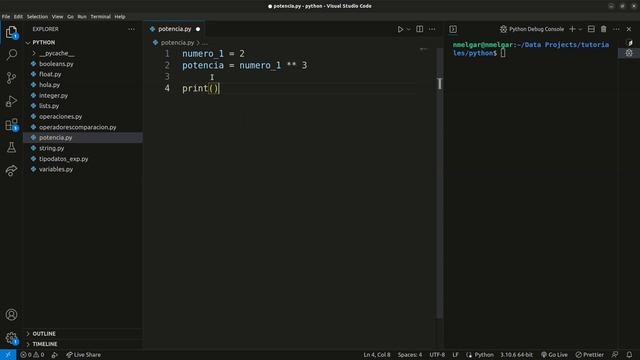Image resolution: width=640 pixels, height=360 pixels.
Task: Click the unsaved dot on potencia.py tab
Action: (198, 29)
